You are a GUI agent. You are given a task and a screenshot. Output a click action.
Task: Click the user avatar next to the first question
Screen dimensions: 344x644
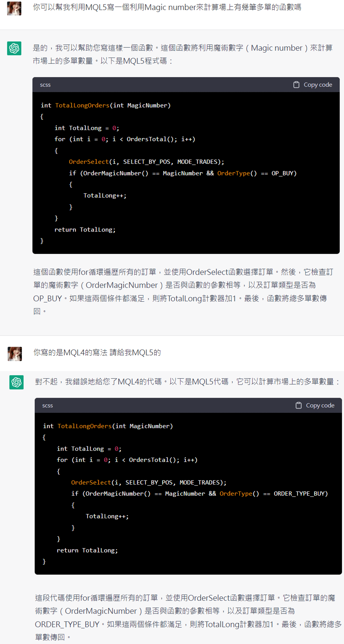click(14, 8)
